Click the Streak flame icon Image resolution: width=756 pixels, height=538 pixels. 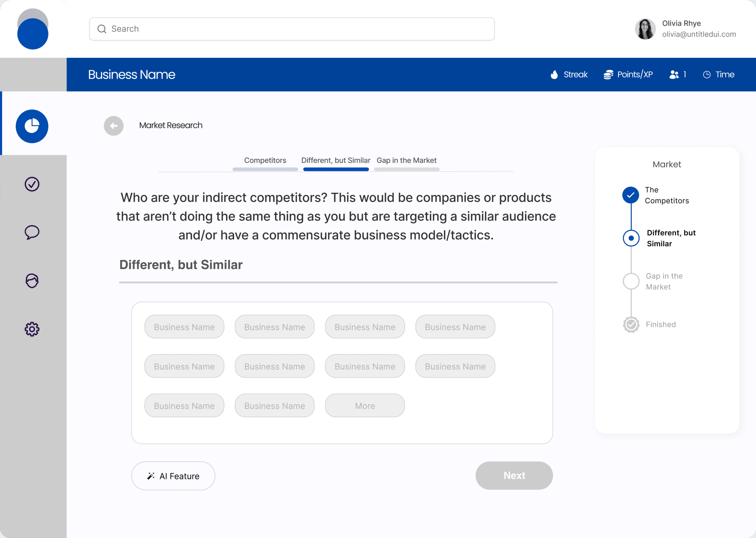click(x=554, y=75)
